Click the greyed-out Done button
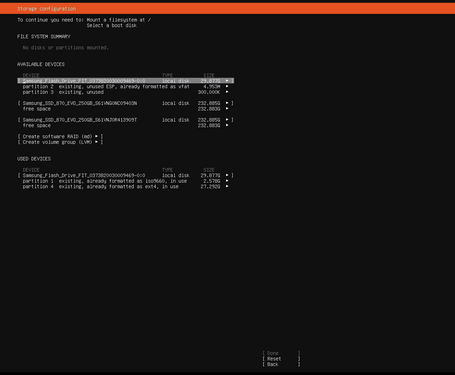This screenshot has width=455, height=375. point(281,353)
